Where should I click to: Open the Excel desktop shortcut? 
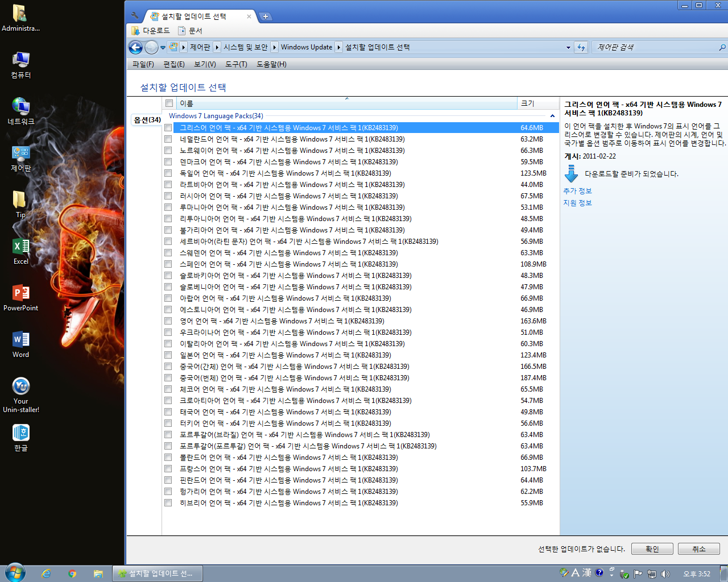21,251
